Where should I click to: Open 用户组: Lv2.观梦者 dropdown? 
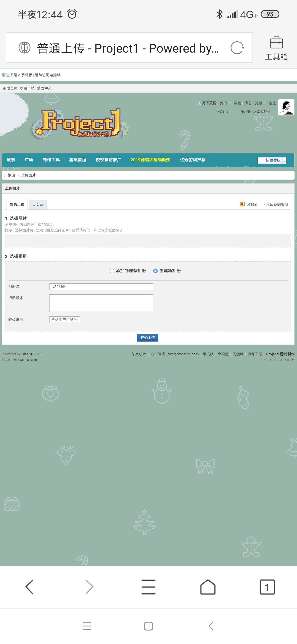tap(257, 111)
